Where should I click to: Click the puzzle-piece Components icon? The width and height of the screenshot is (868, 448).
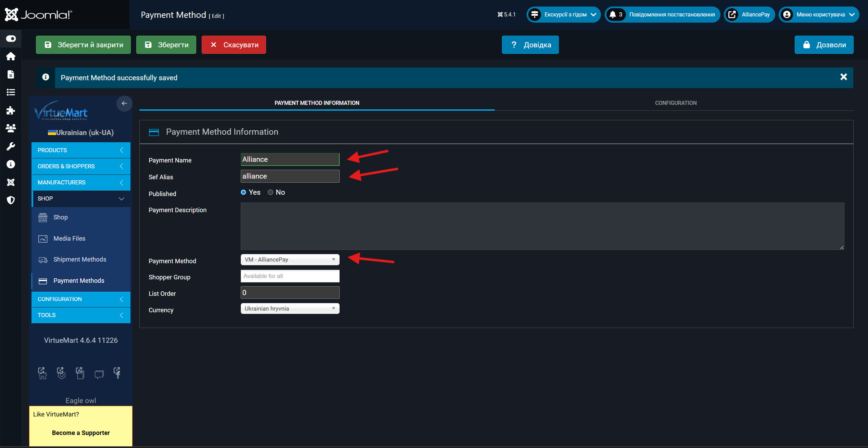(x=11, y=110)
